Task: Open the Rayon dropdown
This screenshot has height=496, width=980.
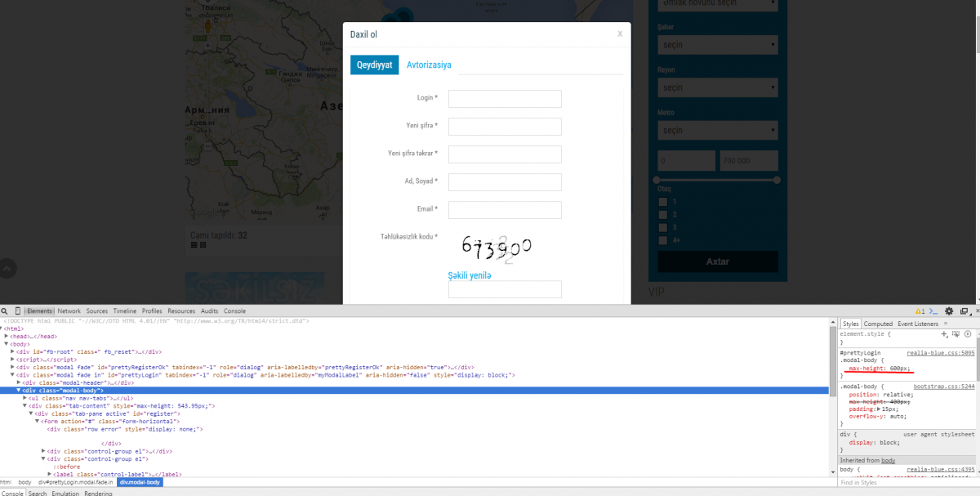Action: tap(718, 87)
